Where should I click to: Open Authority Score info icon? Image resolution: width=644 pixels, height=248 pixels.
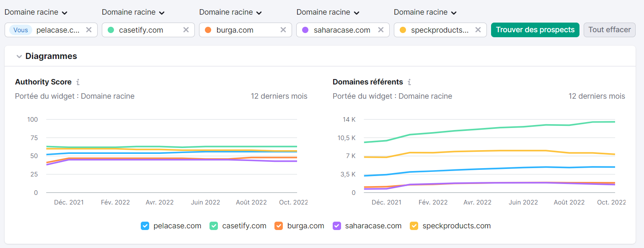click(x=78, y=82)
